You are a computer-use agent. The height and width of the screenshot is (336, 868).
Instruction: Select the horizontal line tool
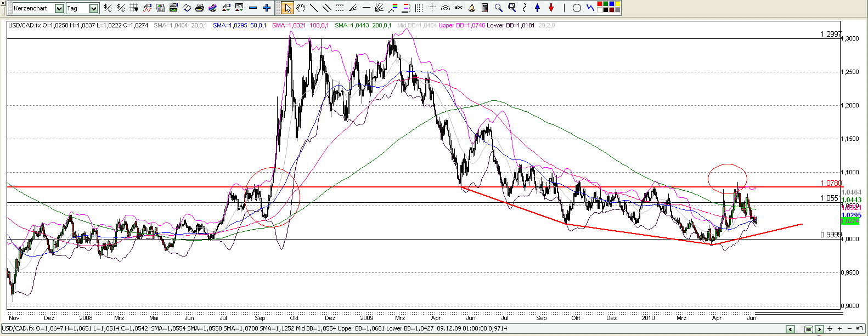[x=366, y=8]
